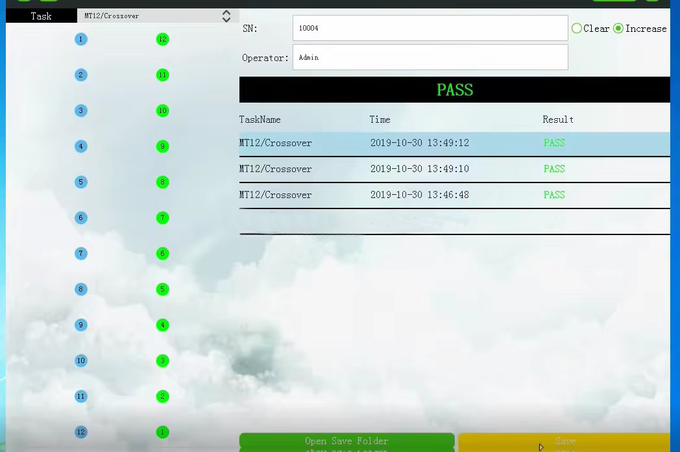Click green pin indicator number 12
Image resolution: width=680 pixels, height=452 pixels.
162,39
